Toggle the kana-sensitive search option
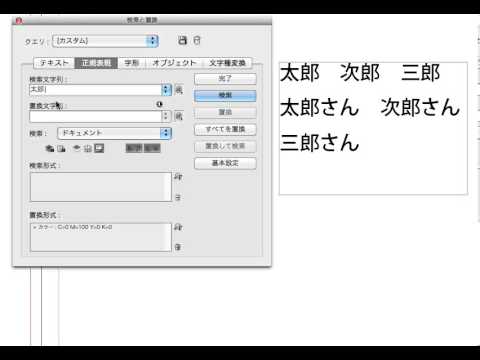480x360 pixels. click(x=134, y=148)
